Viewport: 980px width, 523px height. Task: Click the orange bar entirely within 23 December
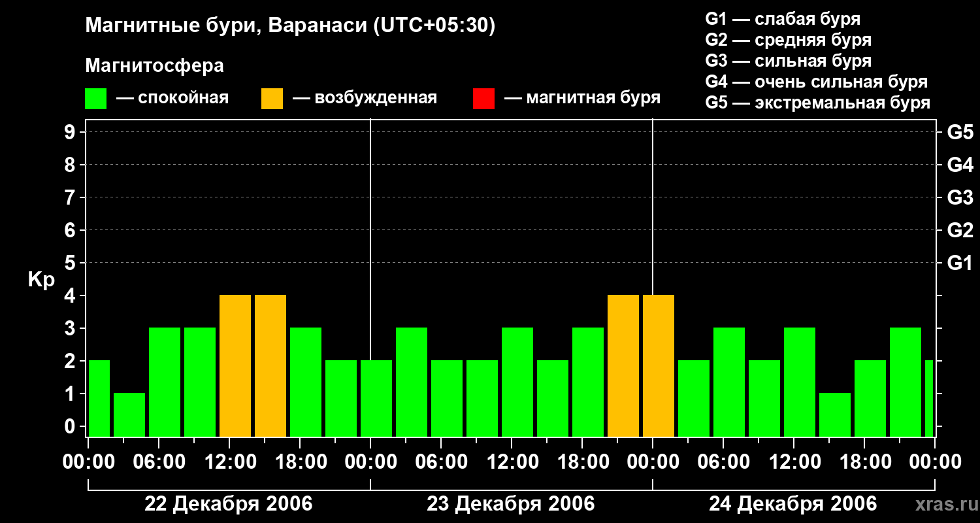(623, 365)
